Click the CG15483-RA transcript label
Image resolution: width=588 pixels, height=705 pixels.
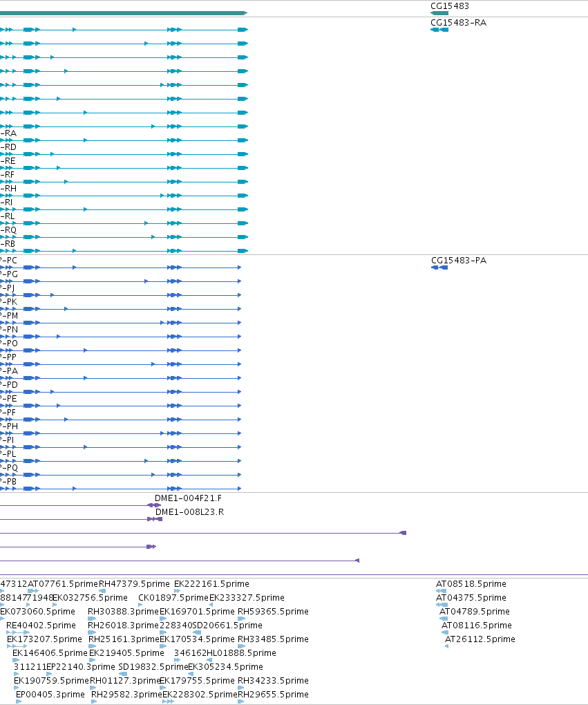click(x=458, y=23)
